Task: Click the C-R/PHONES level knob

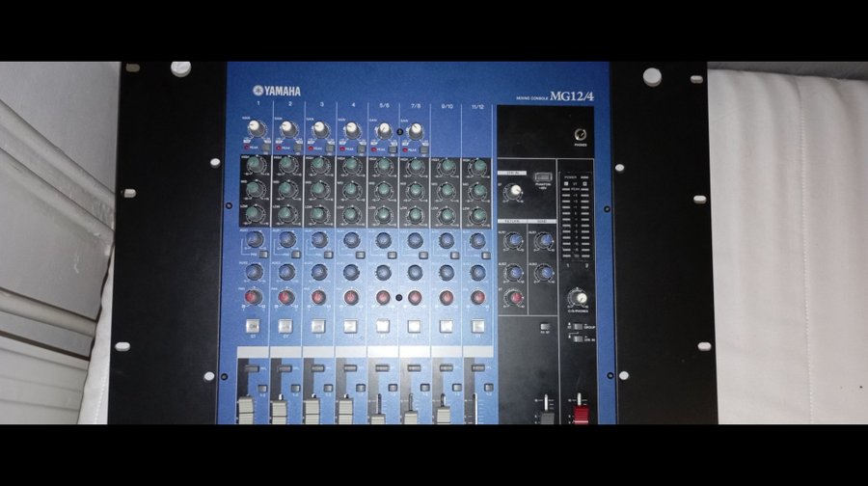Action: pyautogui.click(x=578, y=298)
